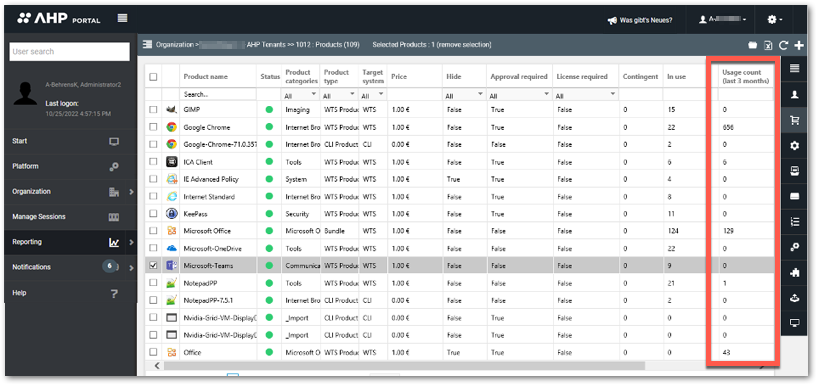Open the Product categories filter dropdown
Viewport: 817px width, 385px height.
pos(301,95)
